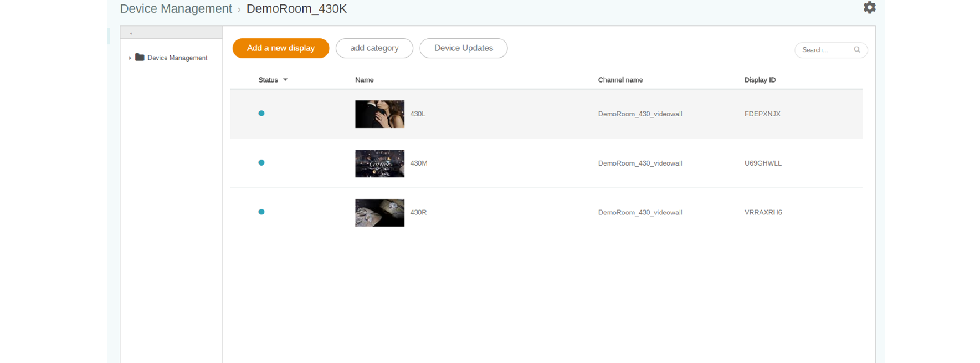Click the status dot for 430R
The height and width of the screenshot is (363, 980).
click(x=261, y=212)
